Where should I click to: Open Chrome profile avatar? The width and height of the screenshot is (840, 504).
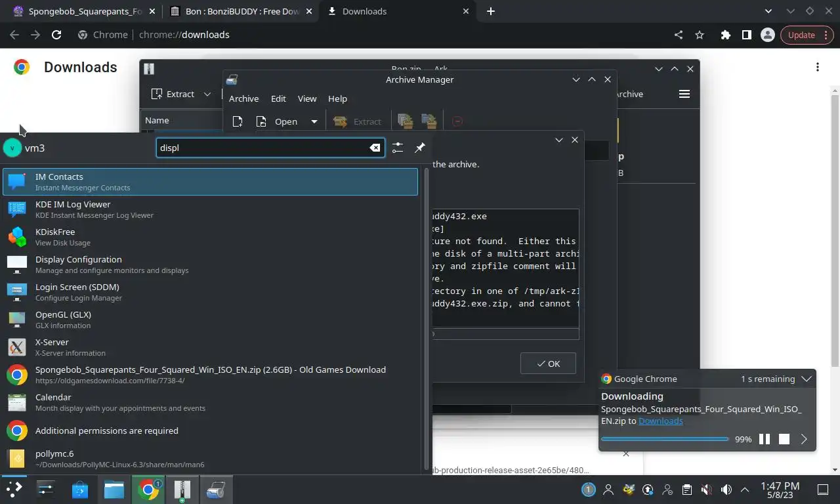pos(767,35)
